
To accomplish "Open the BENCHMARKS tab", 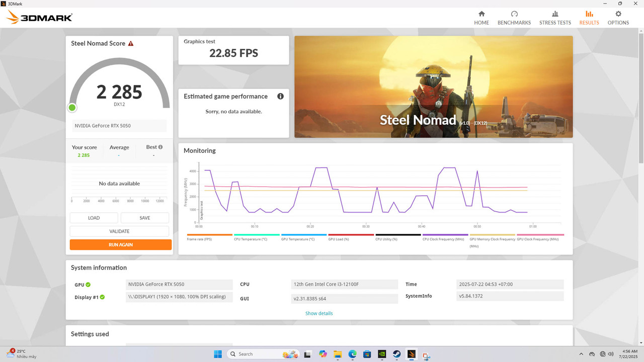I will 514,18.
